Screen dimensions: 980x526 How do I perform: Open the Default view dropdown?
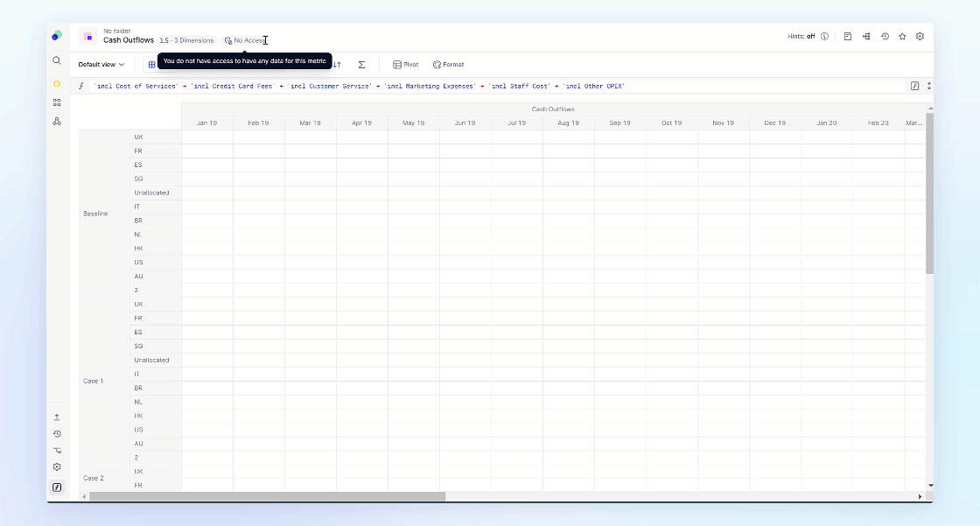pos(101,65)
